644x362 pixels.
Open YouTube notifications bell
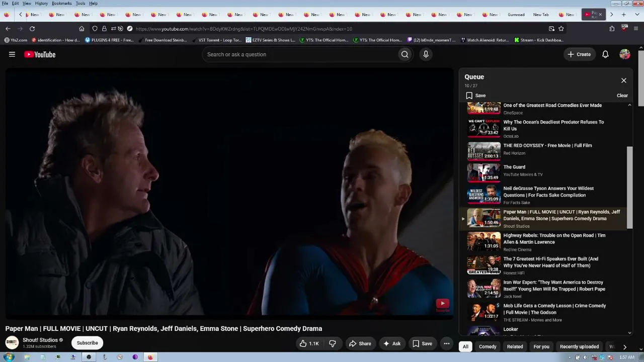(605, 54)
